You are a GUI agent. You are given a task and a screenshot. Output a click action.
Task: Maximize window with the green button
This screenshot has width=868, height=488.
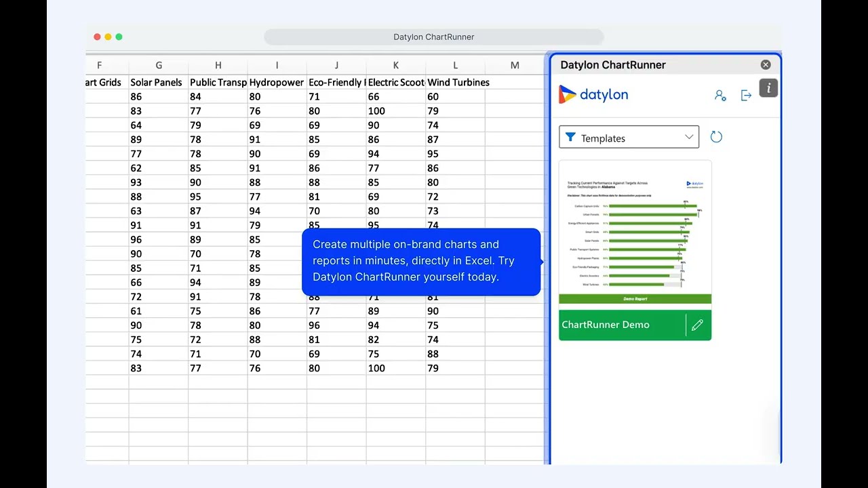point(119,37)
